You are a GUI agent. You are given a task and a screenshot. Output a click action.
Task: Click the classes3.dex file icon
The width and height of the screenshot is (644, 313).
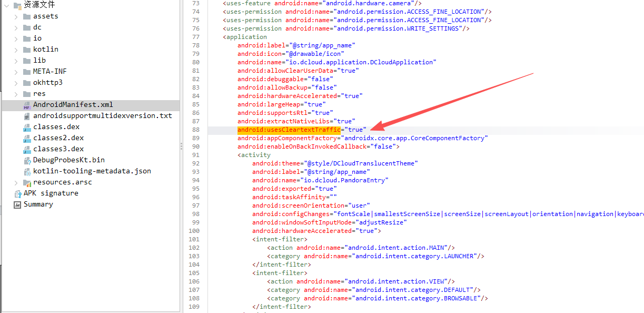tap(27, 149)
